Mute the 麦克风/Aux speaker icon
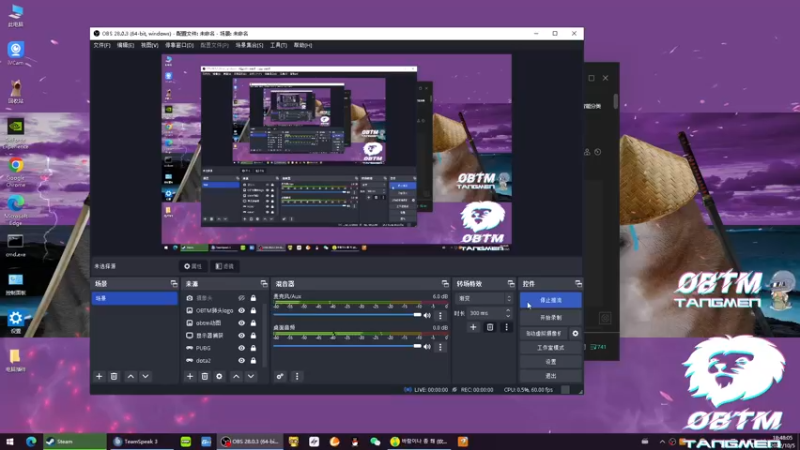 (427, 315)
